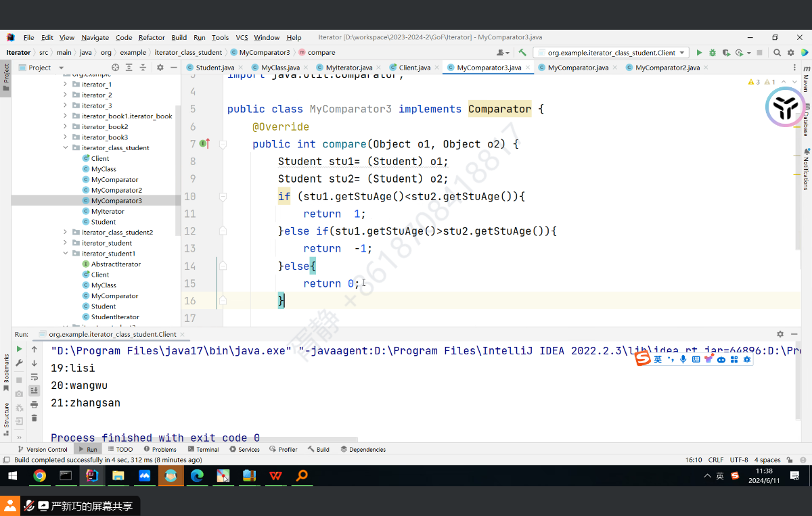Rerun program in Run panel
The width and height of the screenshot is (812, 516).
19,350
